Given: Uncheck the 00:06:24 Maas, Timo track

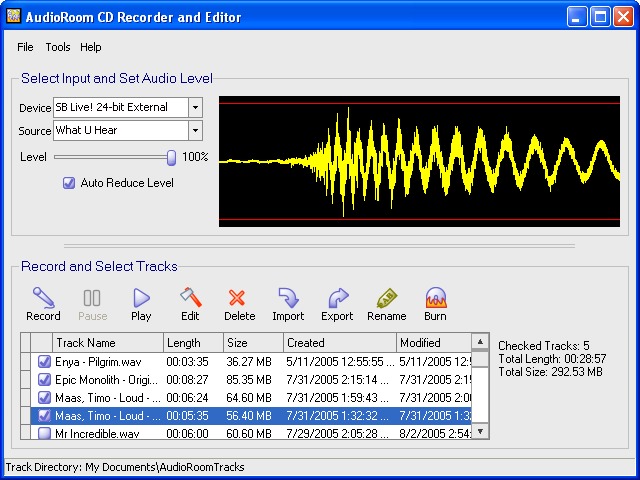Looking at the screenshot, I should pyautogui.click(x=44, y=398).
